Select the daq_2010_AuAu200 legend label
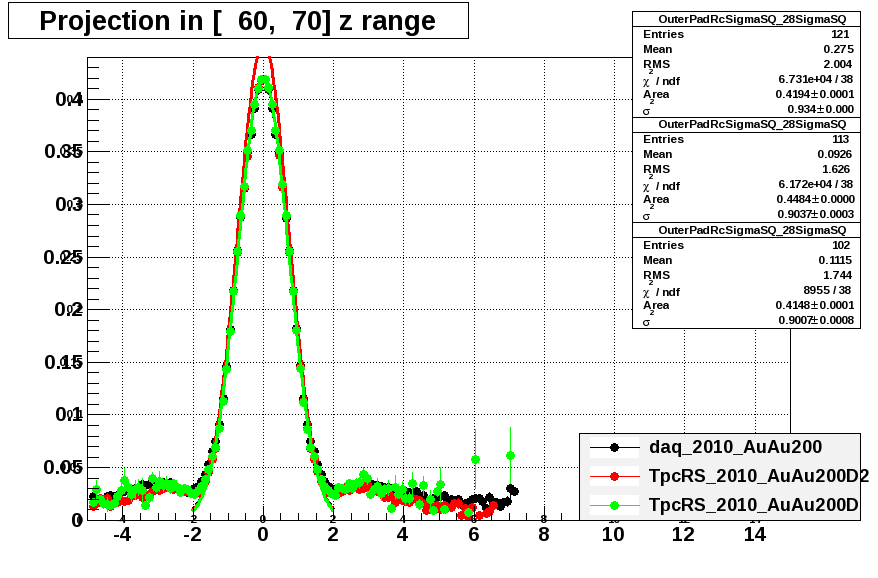Screen dimensions: 878x578 click(x=735, y=447)
